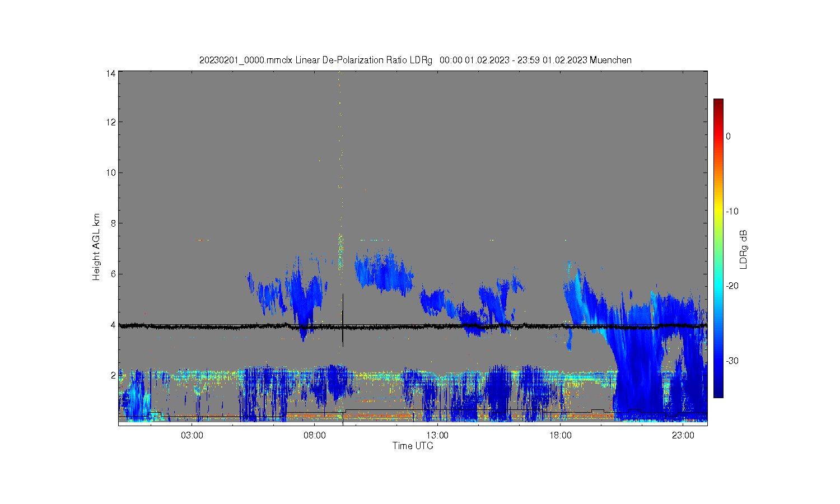Click the 10 km height tick label
This screenshot has width=840, height=504.
click(x=111, y=172)
